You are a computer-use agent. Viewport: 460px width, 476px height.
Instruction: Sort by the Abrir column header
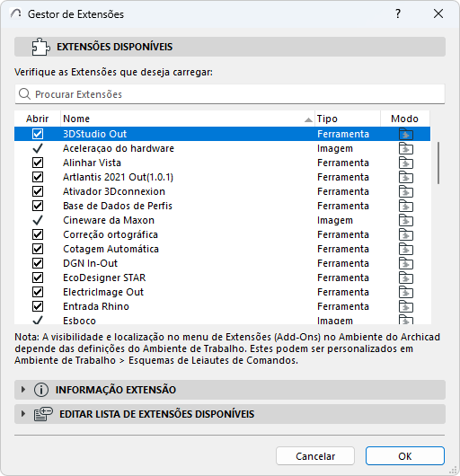point(38,119)
